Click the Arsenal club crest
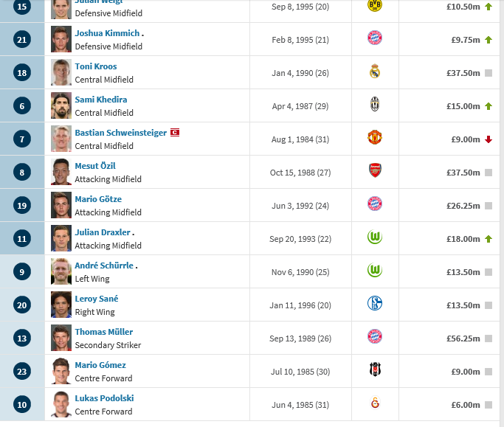 (375, 172)
